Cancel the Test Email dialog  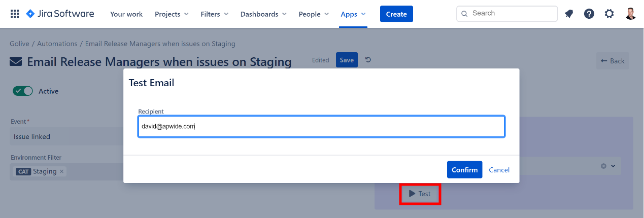click(x=499, y=170)
